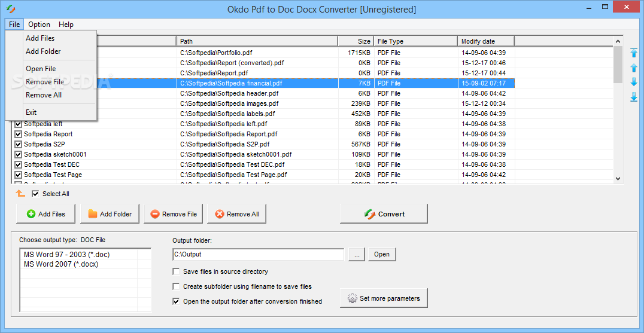644x333 pixels.
Task: Enable Save files in source directory
Action: (x=176, y=271)
